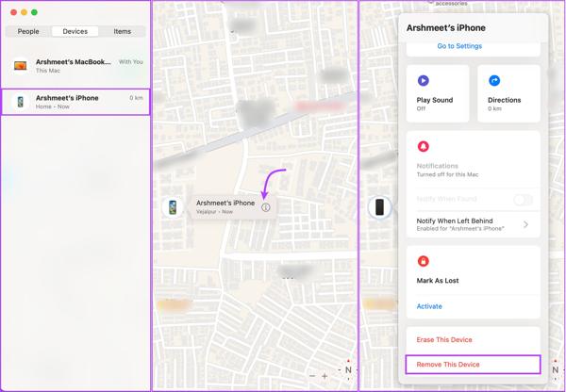Click the red Notifications bell icon

click(423, 146)
